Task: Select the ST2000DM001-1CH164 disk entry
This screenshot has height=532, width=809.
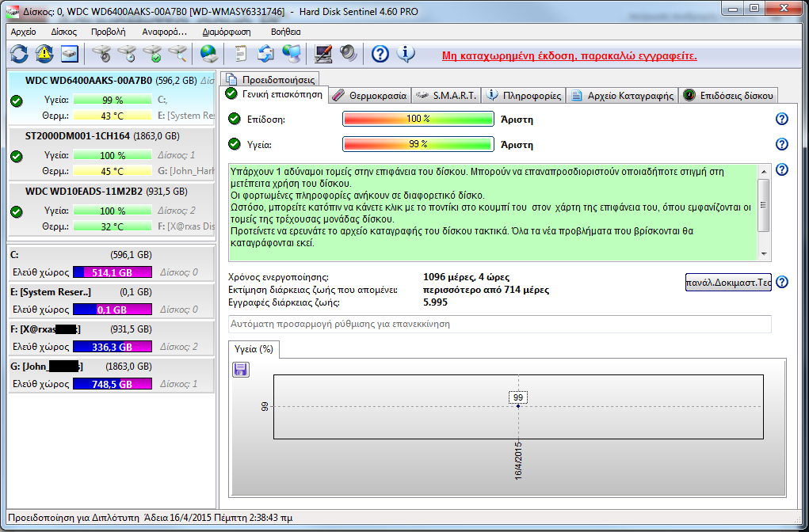Action: tap(112, 154)
